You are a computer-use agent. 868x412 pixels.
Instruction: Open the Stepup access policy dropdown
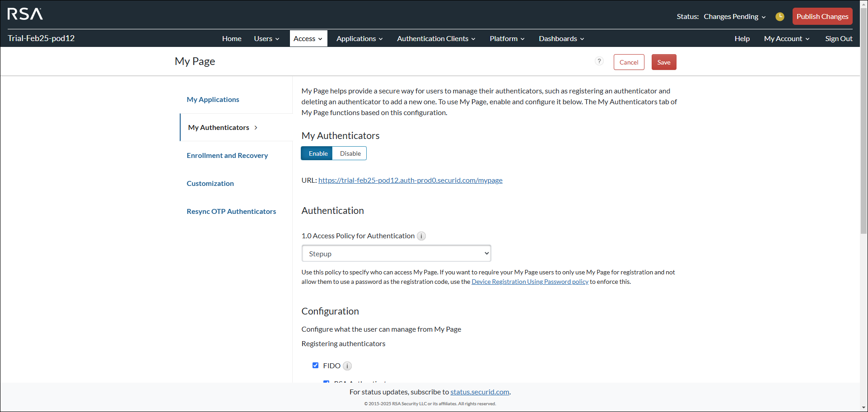396,253
